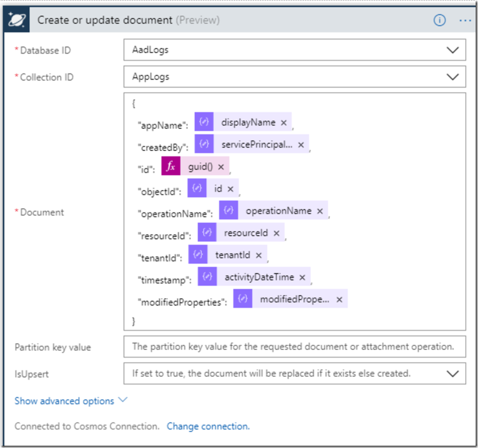478x448 pixels.
Task: Remove the tenantId token with its X
Action: click(x=259, y=256)
